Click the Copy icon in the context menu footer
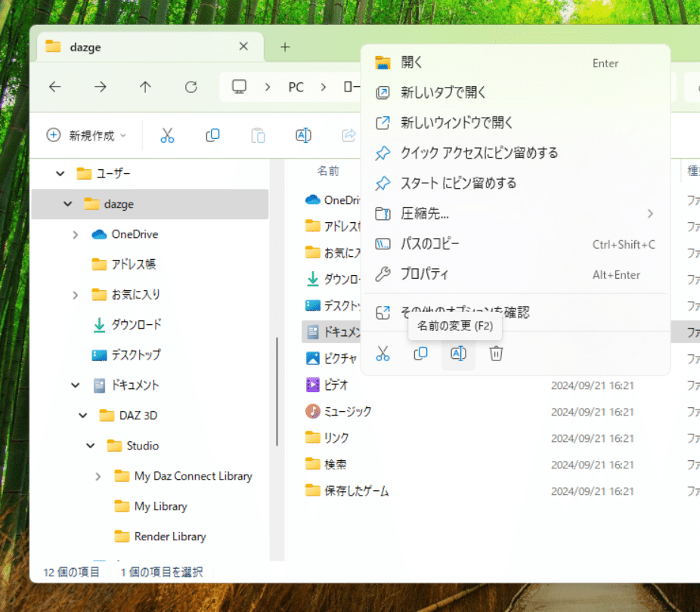 click(420, 353)
